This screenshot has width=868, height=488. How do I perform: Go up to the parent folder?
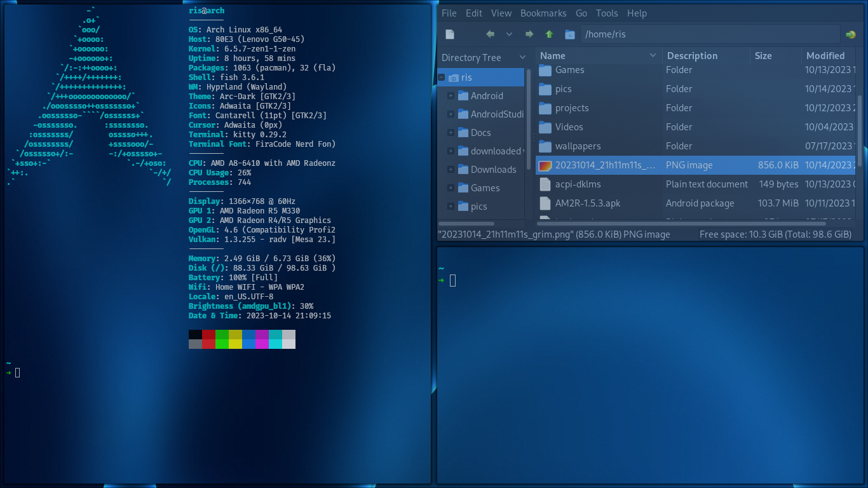(x=549, y=34)
